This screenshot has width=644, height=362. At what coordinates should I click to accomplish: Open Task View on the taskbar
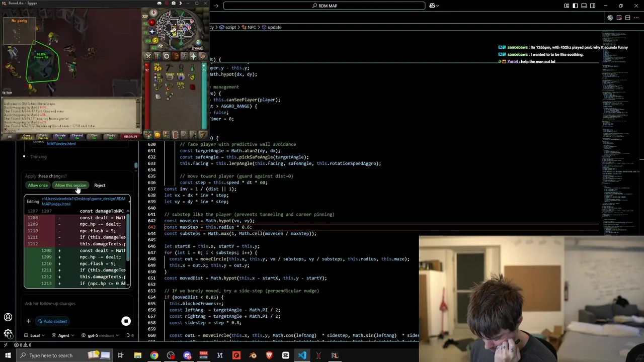coord(121,355)
